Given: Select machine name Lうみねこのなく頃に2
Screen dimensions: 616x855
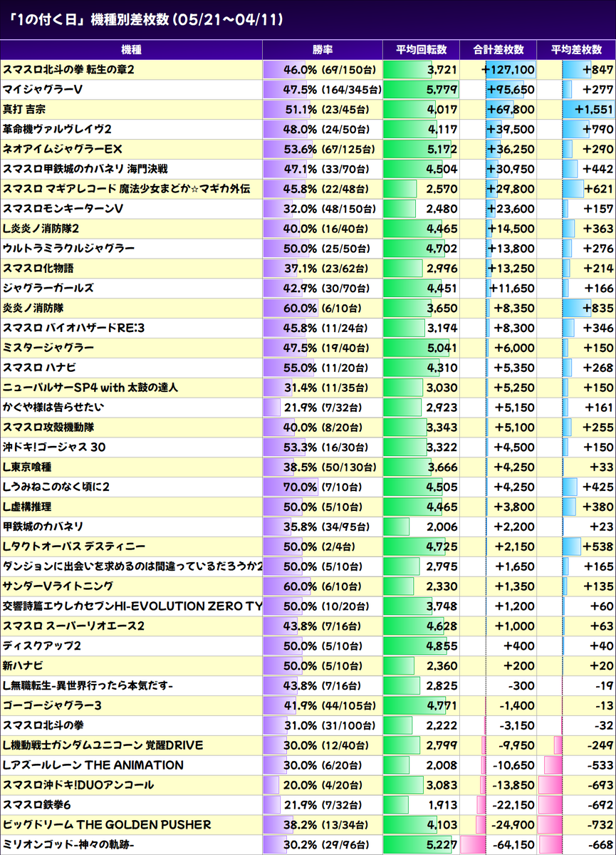Looking at the screenshot, I should 56,487.
